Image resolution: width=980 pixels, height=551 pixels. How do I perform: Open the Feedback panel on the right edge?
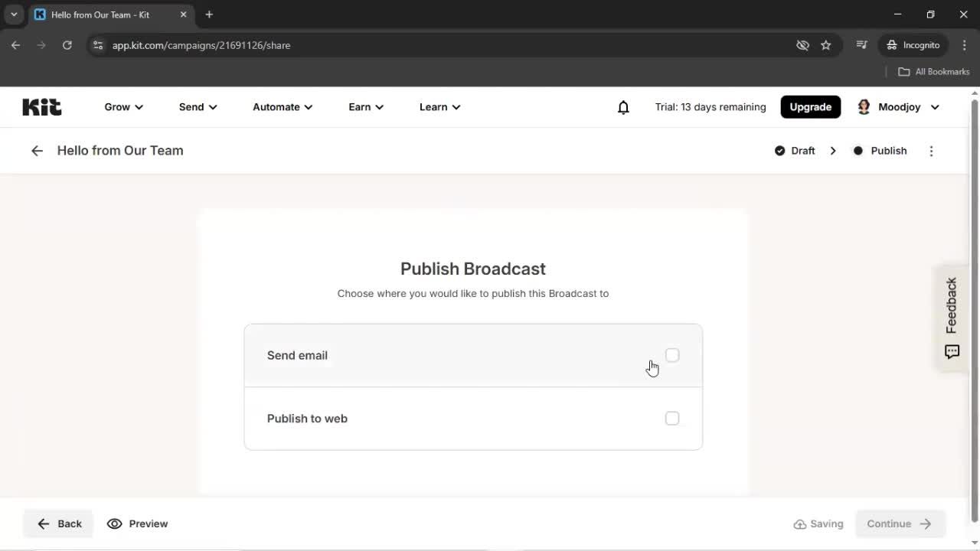(951, 317)
